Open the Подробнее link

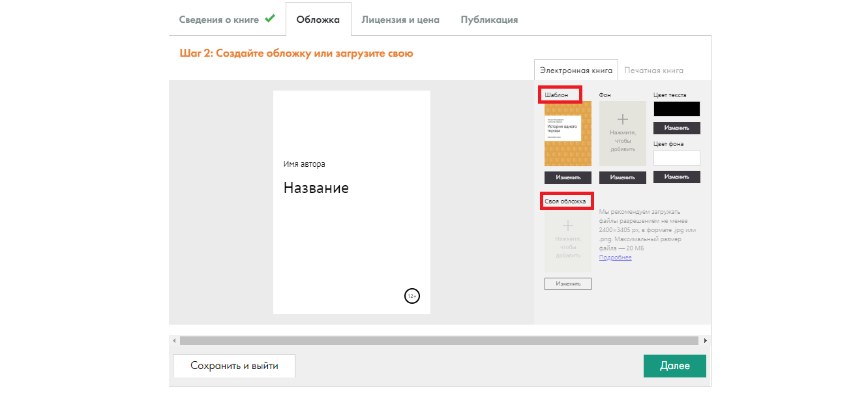point(615,257)
